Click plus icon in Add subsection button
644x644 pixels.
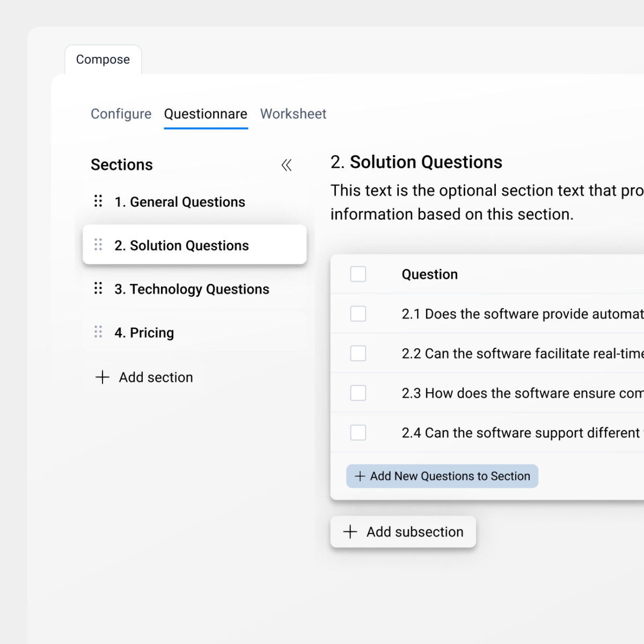pos(350,532)
